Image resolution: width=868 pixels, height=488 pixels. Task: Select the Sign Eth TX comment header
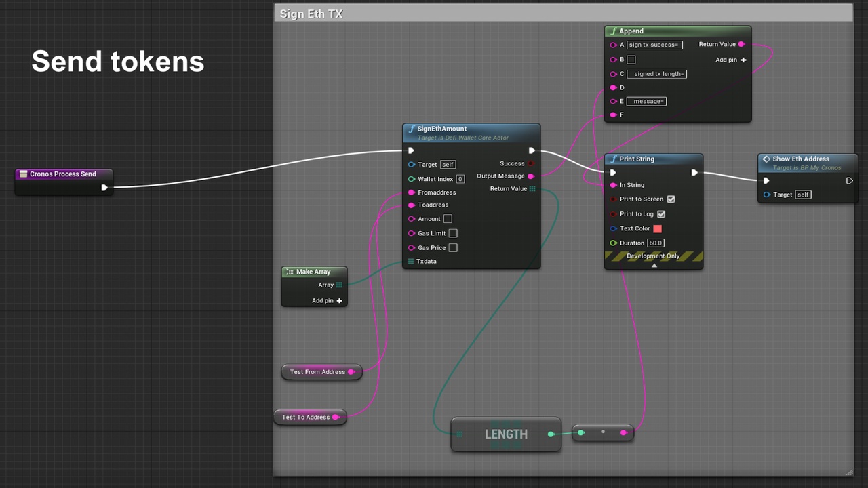coord(563,13)
